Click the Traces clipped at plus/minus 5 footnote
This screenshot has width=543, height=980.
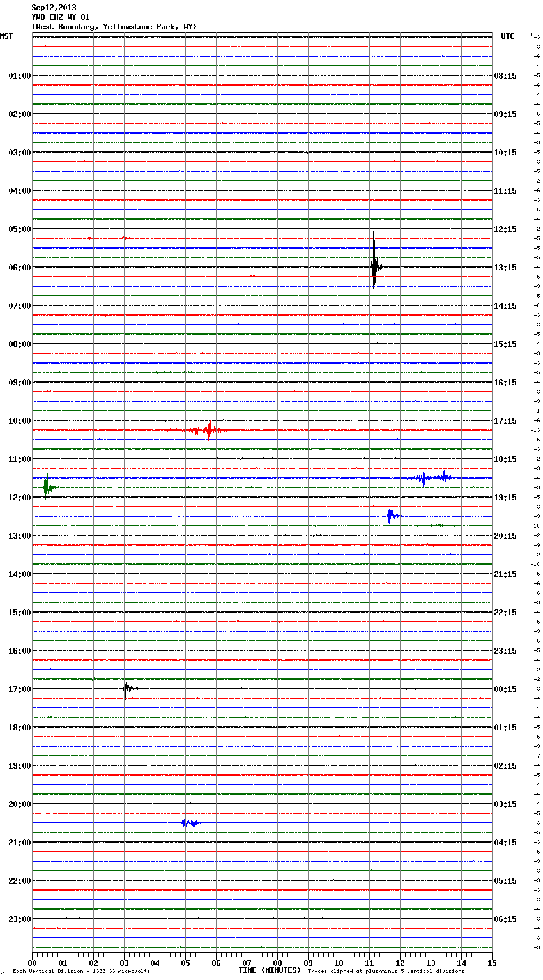[x=386, y=972]
